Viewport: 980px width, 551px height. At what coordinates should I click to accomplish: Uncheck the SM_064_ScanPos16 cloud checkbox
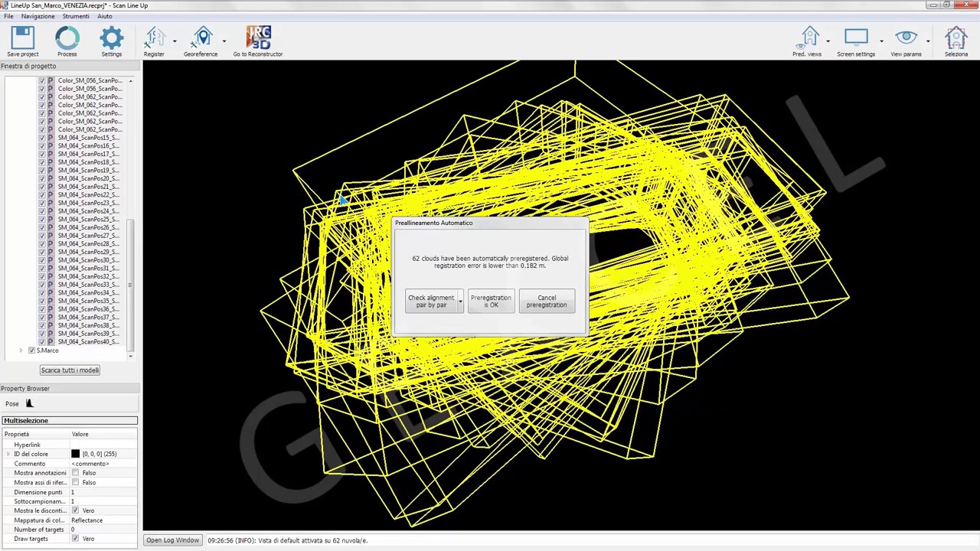click(42, 145)
